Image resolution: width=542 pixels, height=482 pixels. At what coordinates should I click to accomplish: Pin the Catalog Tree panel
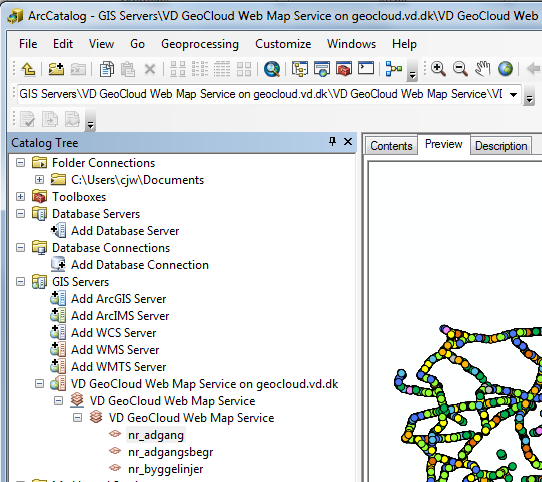click(332, 141)
